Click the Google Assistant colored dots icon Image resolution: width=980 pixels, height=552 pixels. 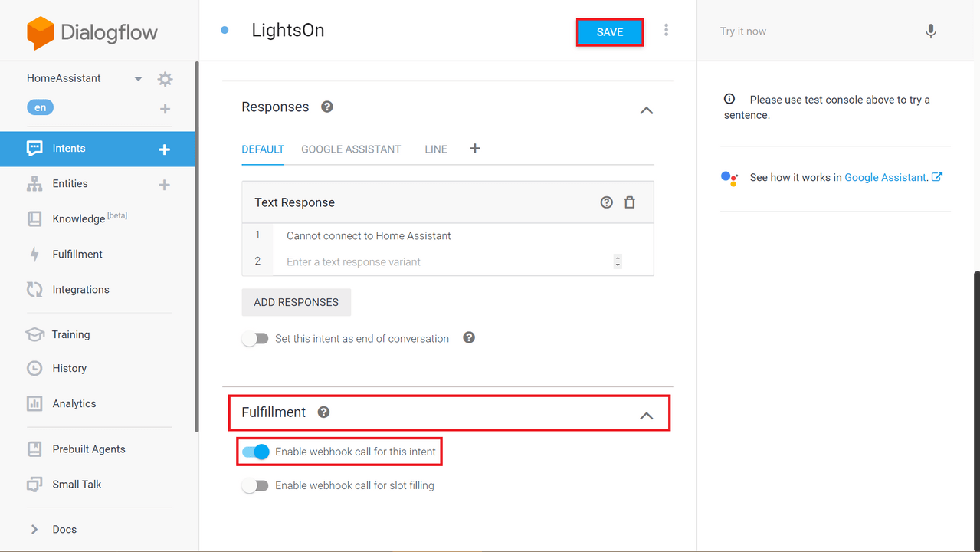point(729,179)
